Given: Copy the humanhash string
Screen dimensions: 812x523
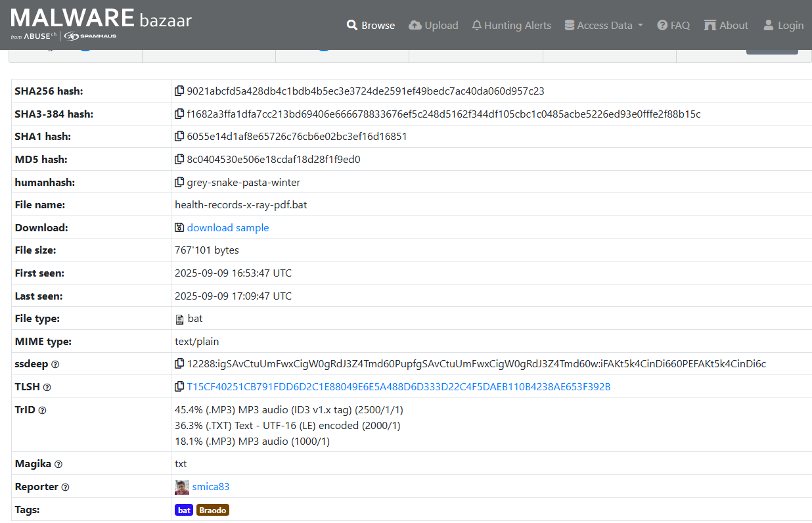Looking at the screenshot, I should click(x=179, y=183).
